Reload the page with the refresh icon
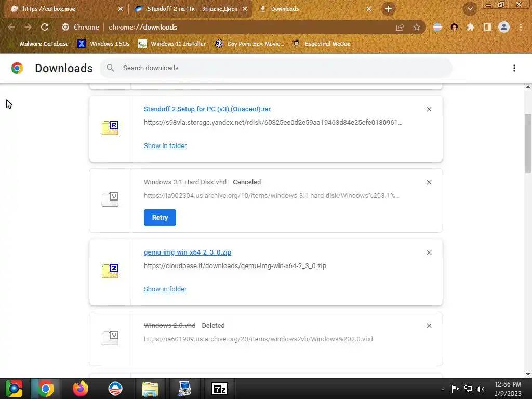Screen dimensions: 532x399 (45, 27)
